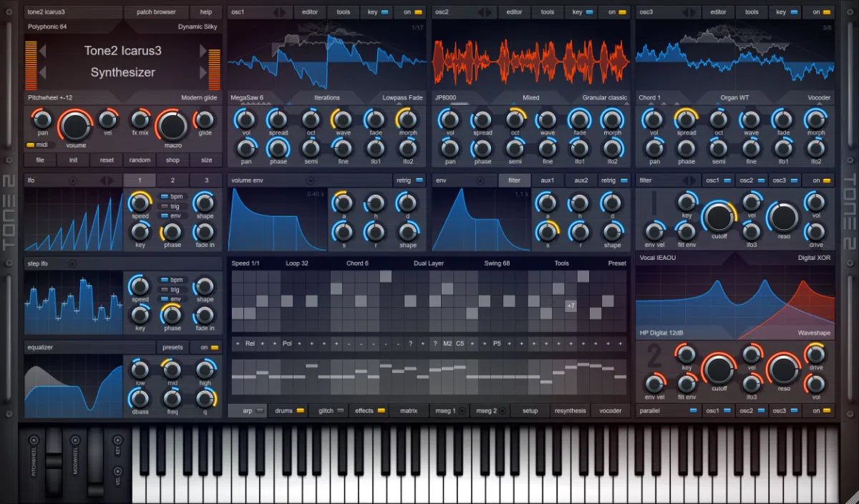Switch to the vocoder tab
This screenshot has width=859, height=504.
[610, 410]
